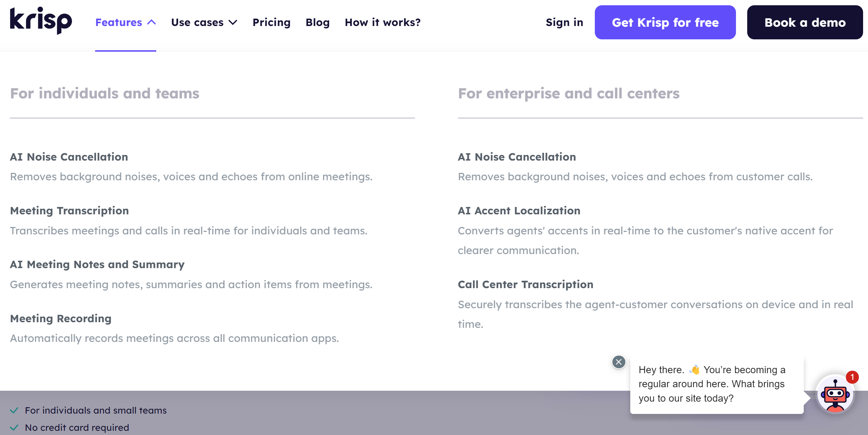Click the red notification badge on chatbot
Viewport: 868px width, 435px height.
pyautogui.click(x=852, y=377)
